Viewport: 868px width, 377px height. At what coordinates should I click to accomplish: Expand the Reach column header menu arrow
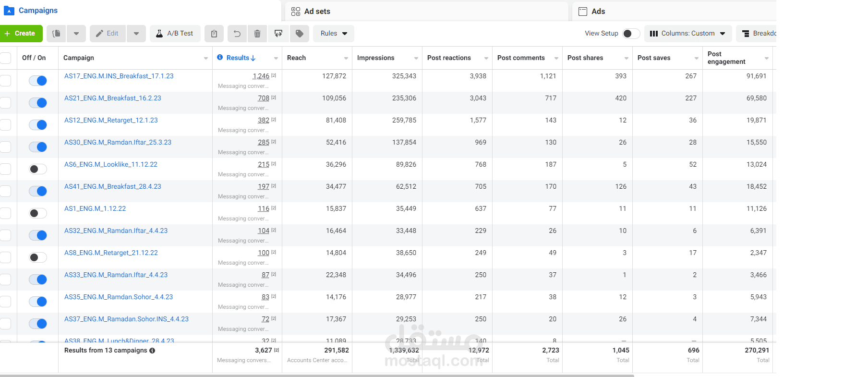pyautogui.click(x=346, y=58)
